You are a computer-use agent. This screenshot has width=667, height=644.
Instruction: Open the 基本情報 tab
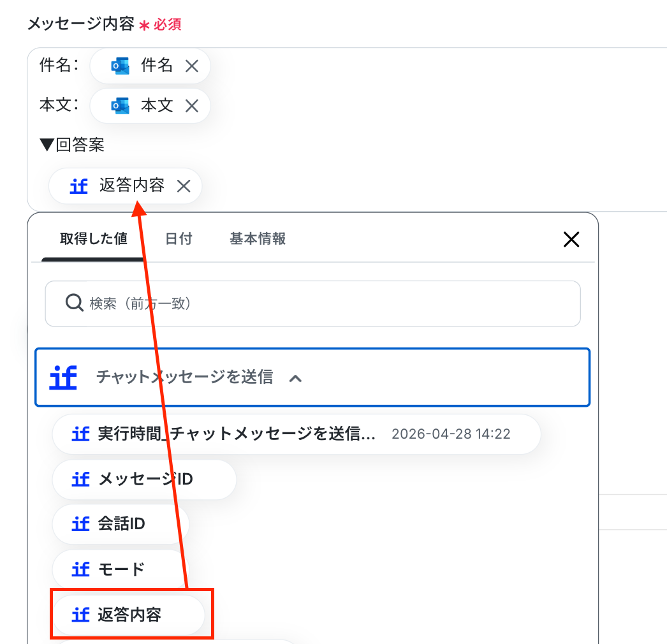click(258, 239)
